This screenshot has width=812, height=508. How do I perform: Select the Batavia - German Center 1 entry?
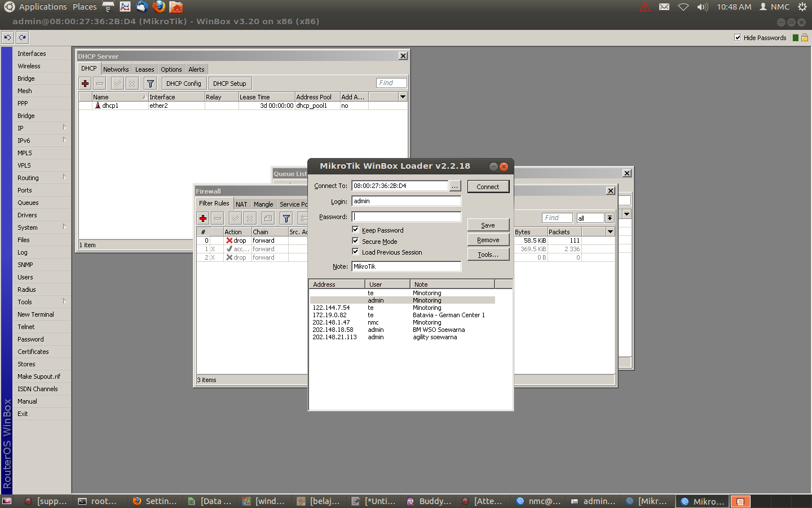click(x=403, y=315)
